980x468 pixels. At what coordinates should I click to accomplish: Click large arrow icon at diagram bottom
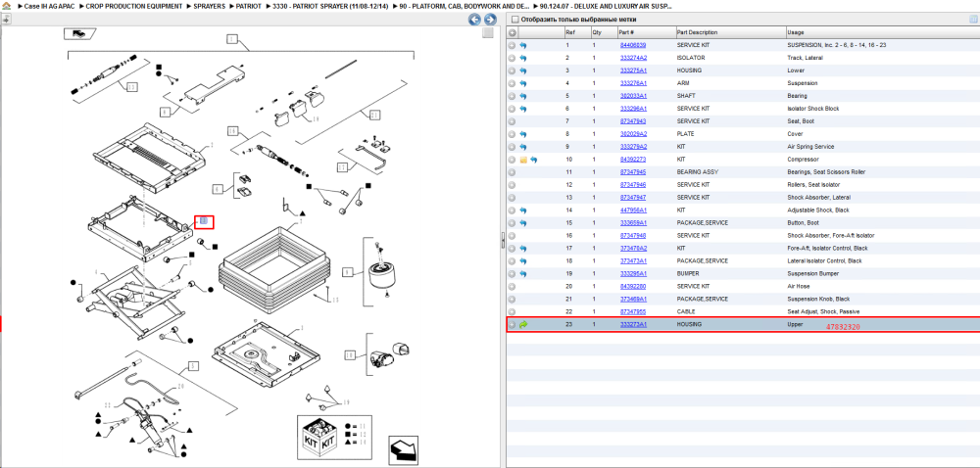pyautogui.click(x=403, y=449)
